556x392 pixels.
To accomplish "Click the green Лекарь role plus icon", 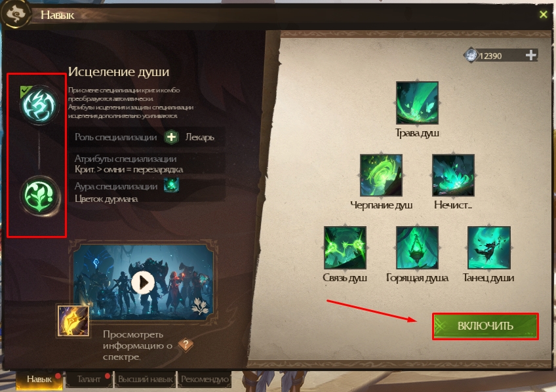I will pyautogui.click(x=171, y=137).
